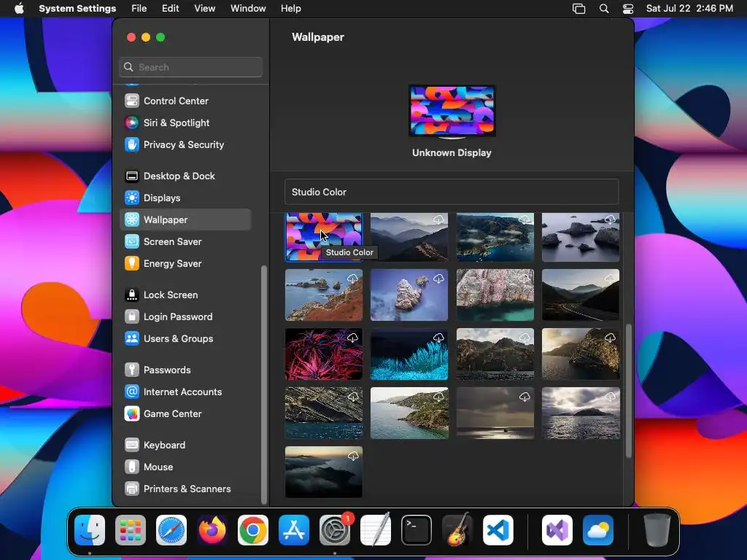Click the Studio Color wallpaper name field

tap(452, 192)
